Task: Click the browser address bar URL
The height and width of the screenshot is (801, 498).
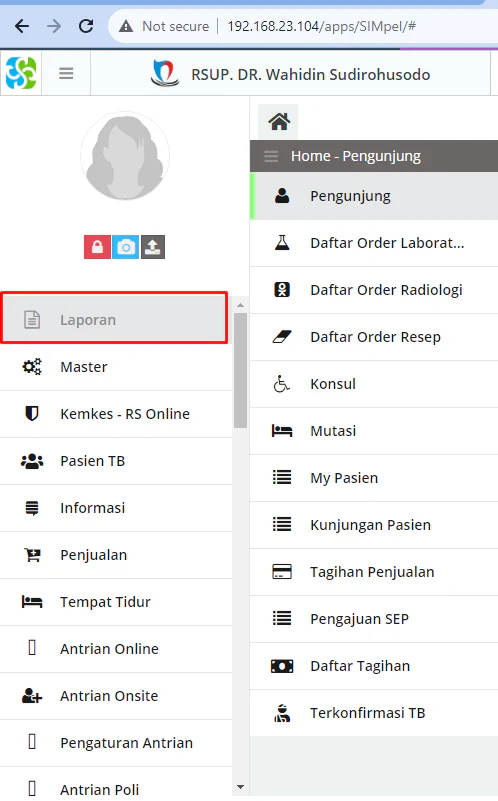Action: (x=321, y=26)
